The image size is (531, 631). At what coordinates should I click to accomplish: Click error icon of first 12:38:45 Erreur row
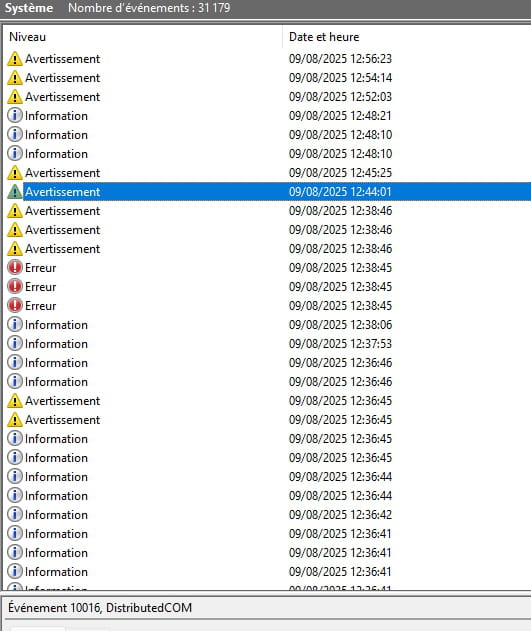pyautogui.click(x=15, y=268)
